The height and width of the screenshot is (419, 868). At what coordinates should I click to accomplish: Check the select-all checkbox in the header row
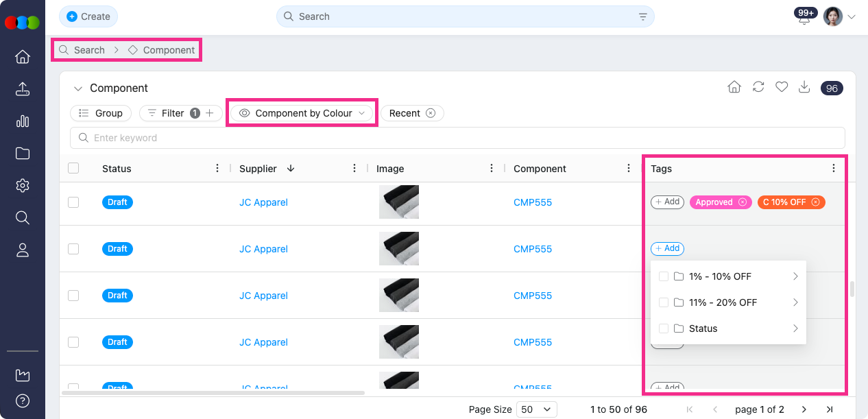coord(73,168)
